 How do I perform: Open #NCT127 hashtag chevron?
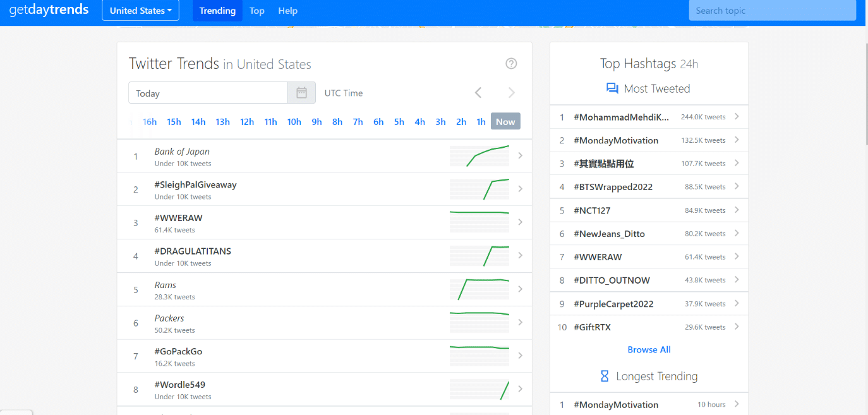click(737, 210)
